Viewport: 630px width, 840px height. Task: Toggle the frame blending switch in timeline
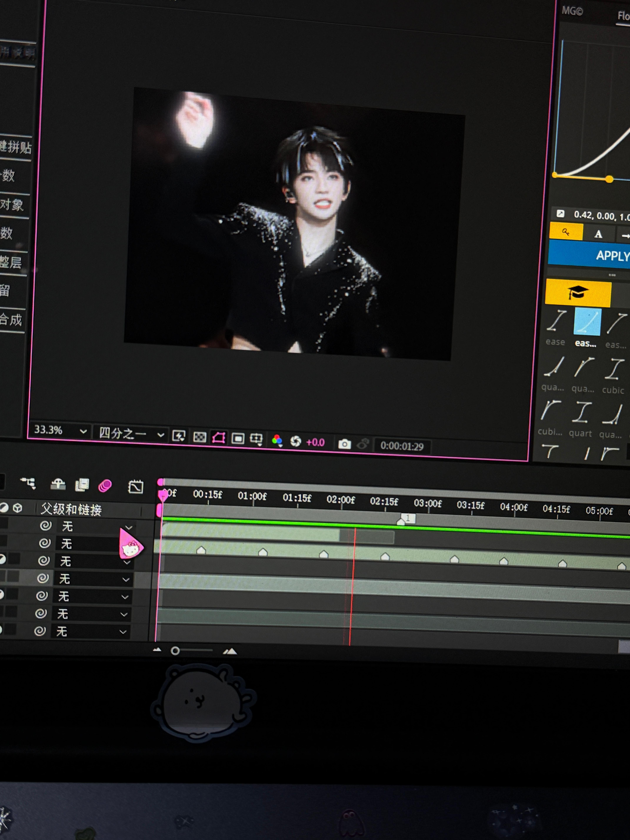coord(82,485)
